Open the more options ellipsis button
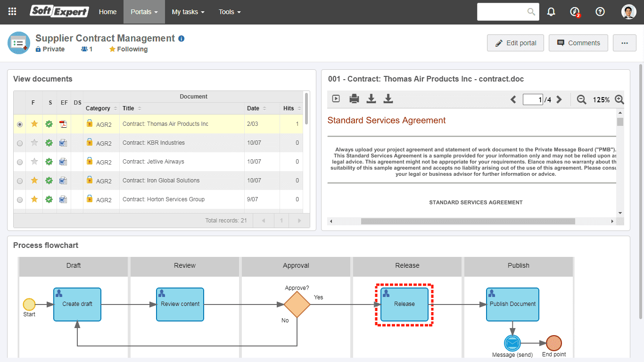The image size is (644, 362). (x=625, y=43)
